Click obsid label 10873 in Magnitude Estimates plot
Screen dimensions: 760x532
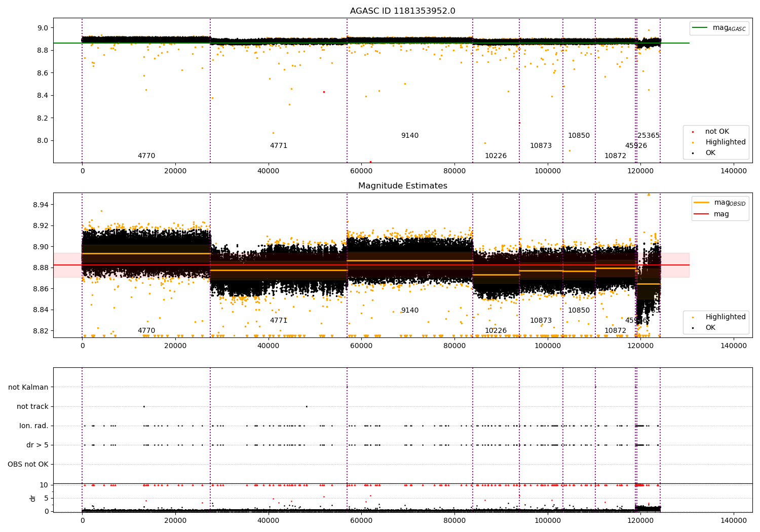(541, 321)
